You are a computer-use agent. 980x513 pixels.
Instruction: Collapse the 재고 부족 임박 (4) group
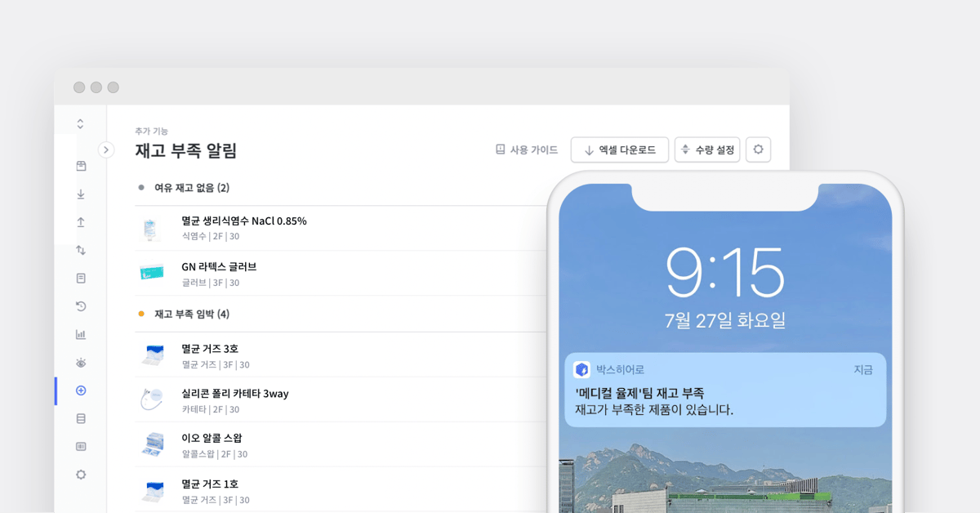click(x=191, y=314)
